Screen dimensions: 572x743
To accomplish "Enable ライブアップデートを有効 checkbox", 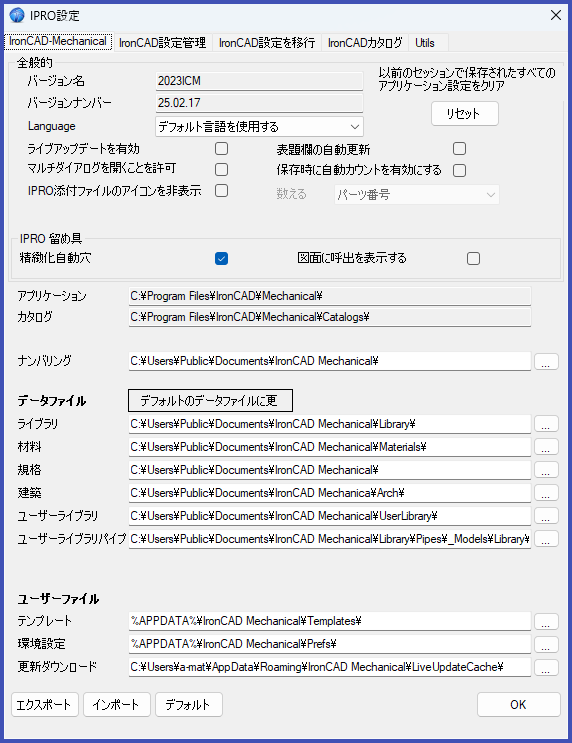I will (221, 148).
